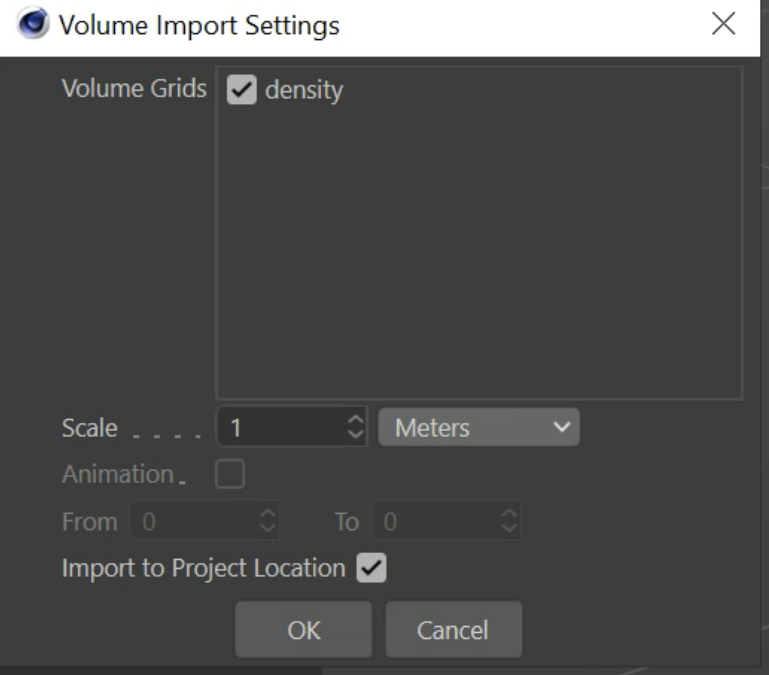Confirm import with the OK button
The width and height of the screenshot is (769, 675).
tap(303, 630)
